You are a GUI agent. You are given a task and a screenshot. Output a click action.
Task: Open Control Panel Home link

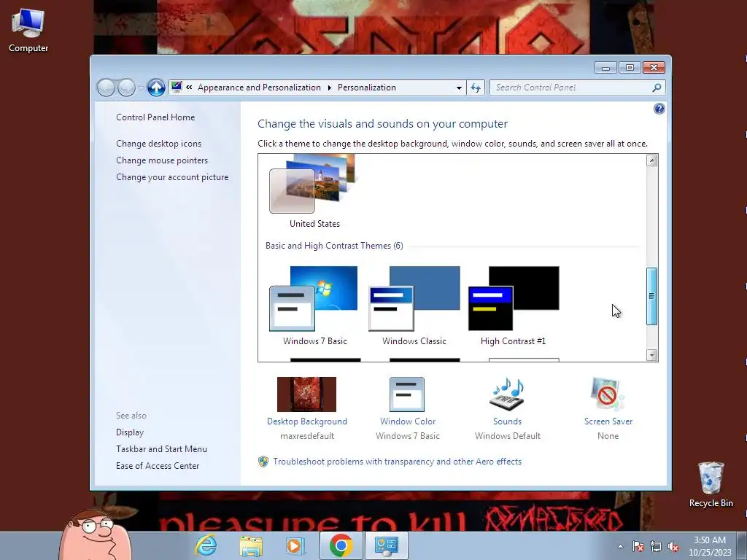(155, 117)
